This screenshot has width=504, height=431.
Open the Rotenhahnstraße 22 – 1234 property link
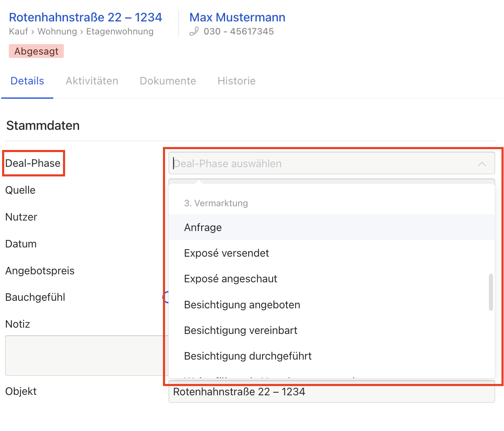point(85,18)
